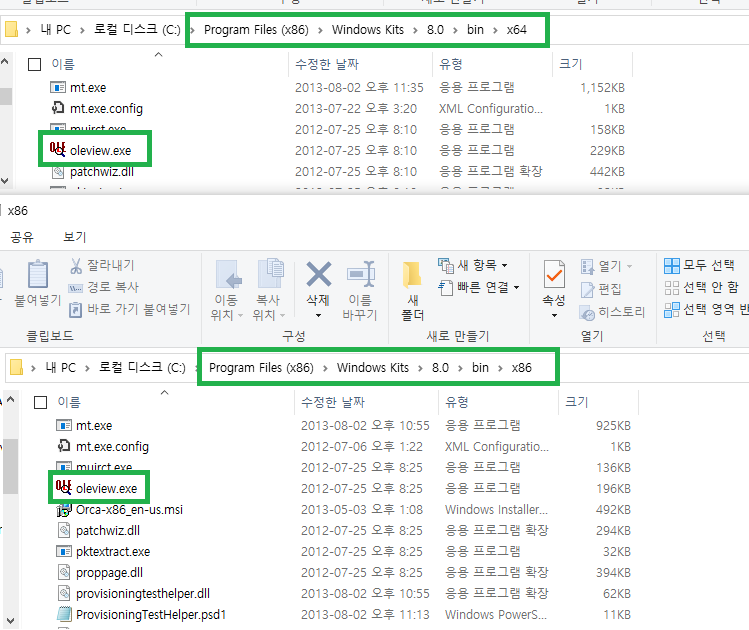Click pktextract.exe file icon

(x=64, y=551)
